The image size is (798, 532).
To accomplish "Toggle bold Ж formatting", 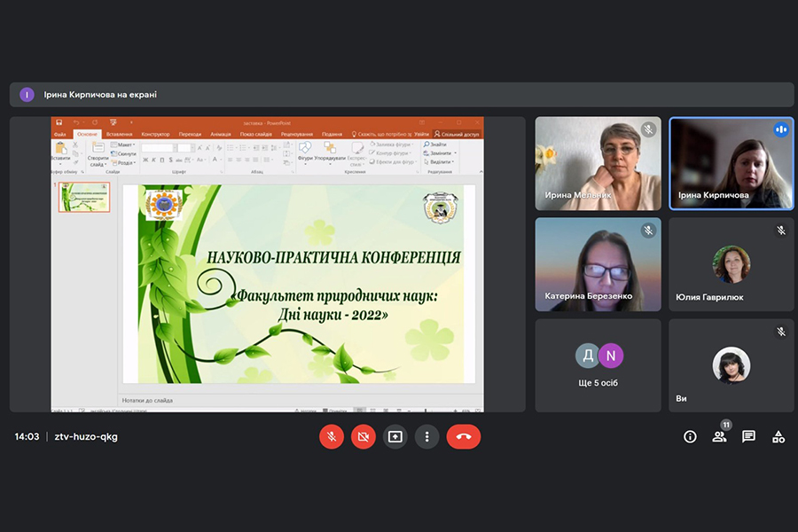I will (x=145, y=160).
